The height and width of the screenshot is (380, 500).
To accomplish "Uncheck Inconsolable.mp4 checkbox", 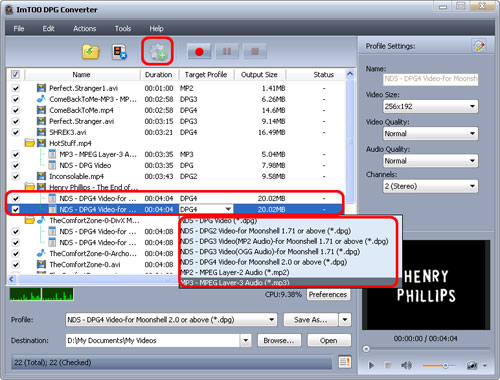I will pyautogui.click(x=15, y=176).
